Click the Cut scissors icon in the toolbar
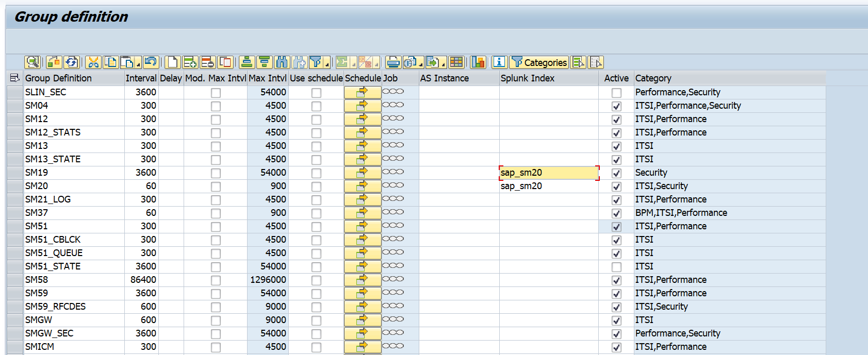The height and width of the screenshot is (355, 868). tap(93, 62)
